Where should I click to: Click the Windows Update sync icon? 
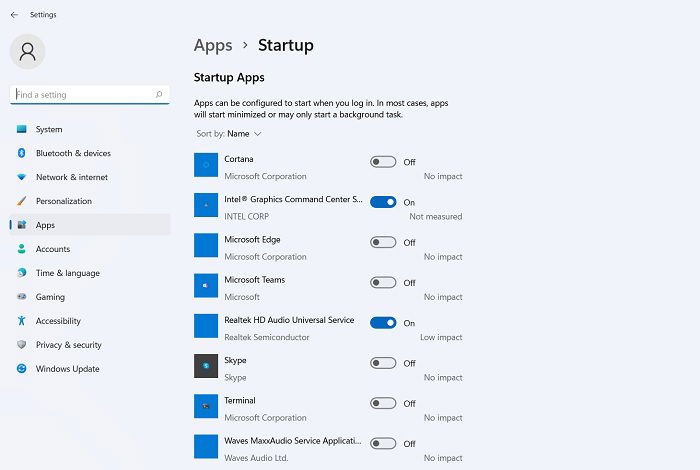pyautogui.click(x=21, y=369)
